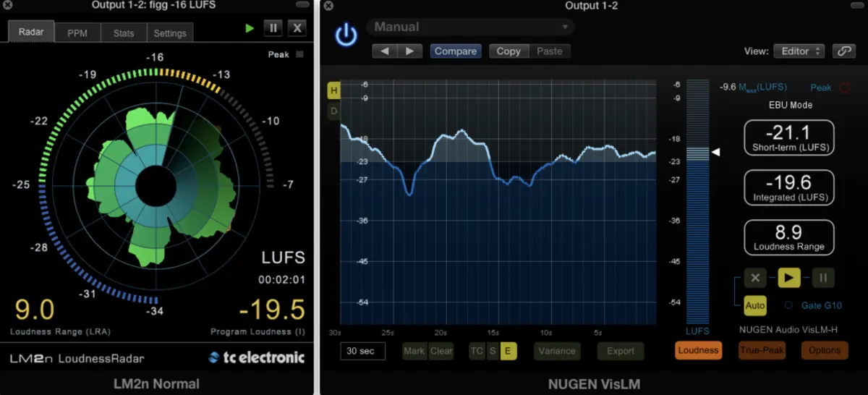Click the 30 sec timebase field
This screenshot has height=395, width=868.
[362, 351]
